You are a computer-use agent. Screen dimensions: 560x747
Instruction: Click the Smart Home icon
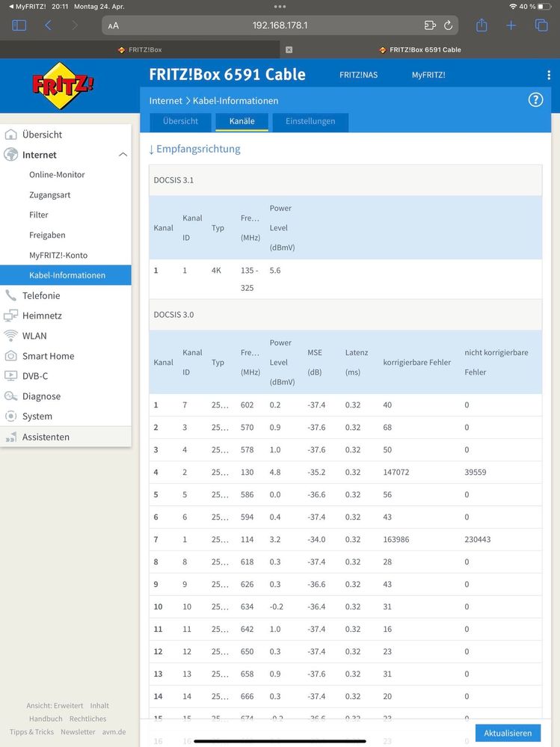pyautogui.click(x=10, y=356)
